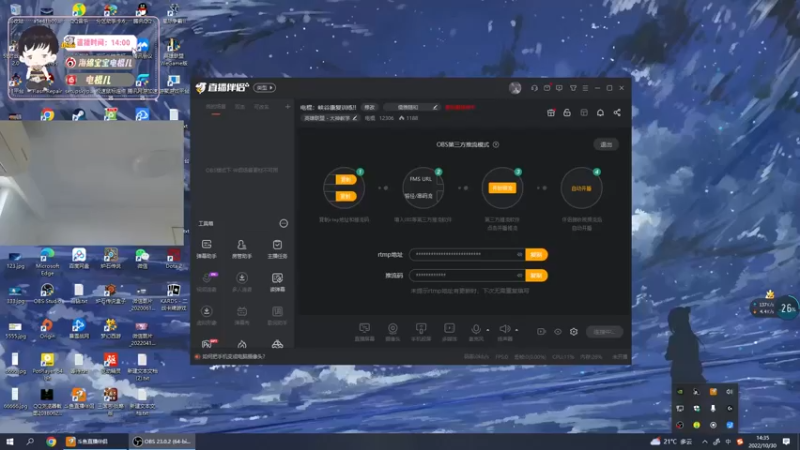Copy the rtmp address with the orange button

pos(536,254)
